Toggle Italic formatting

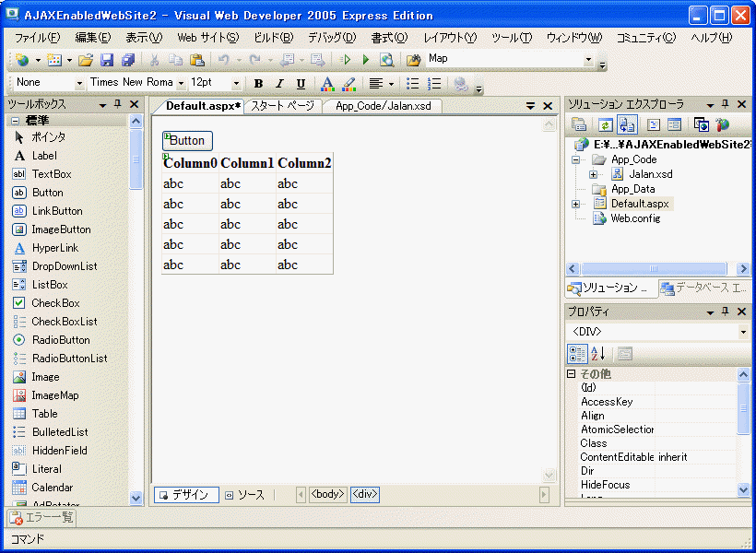[279, 84]
